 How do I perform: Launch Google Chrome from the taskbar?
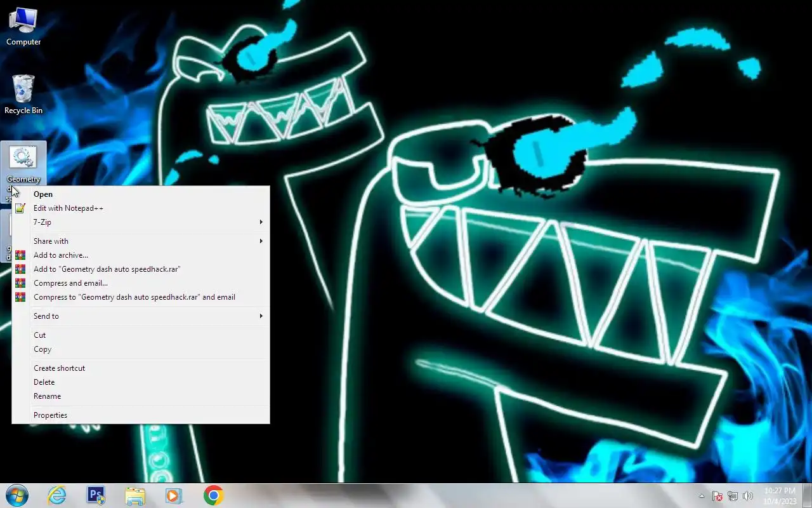pyautogui.click(x=213, y=495)
